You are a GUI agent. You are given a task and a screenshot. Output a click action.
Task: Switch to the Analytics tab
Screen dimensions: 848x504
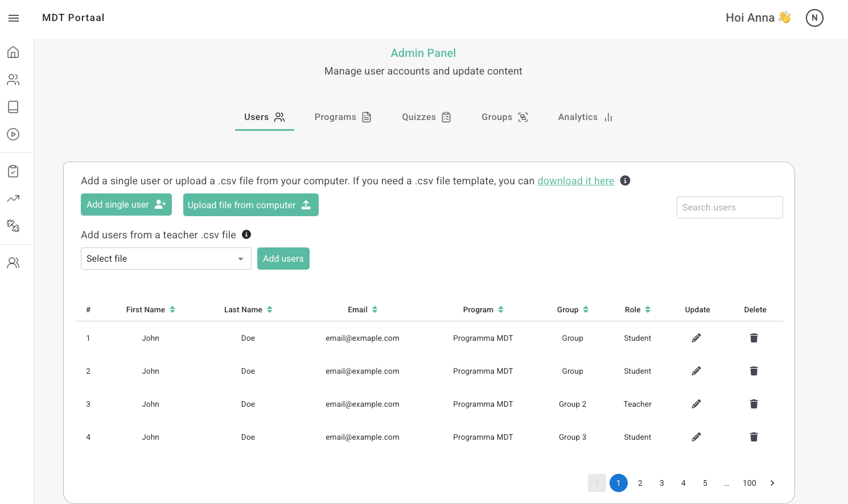coord(585,117)
